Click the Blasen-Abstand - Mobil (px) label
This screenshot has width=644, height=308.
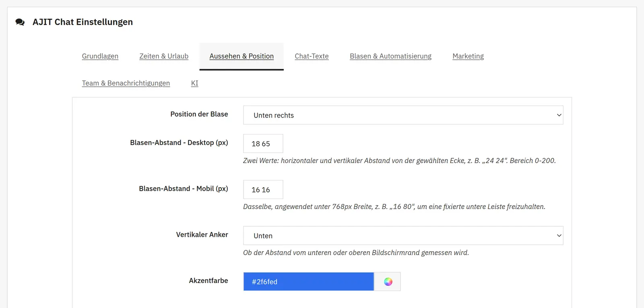click(x=184, y=189)
